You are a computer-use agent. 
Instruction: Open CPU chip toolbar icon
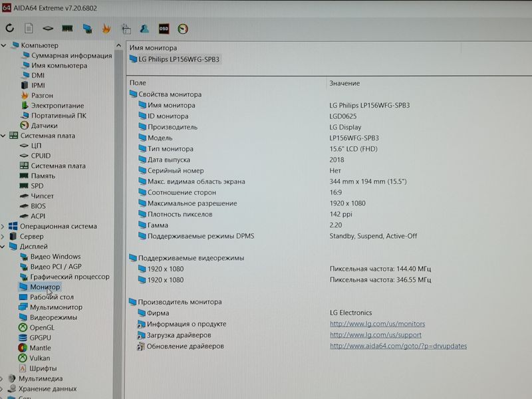(48, 29)
